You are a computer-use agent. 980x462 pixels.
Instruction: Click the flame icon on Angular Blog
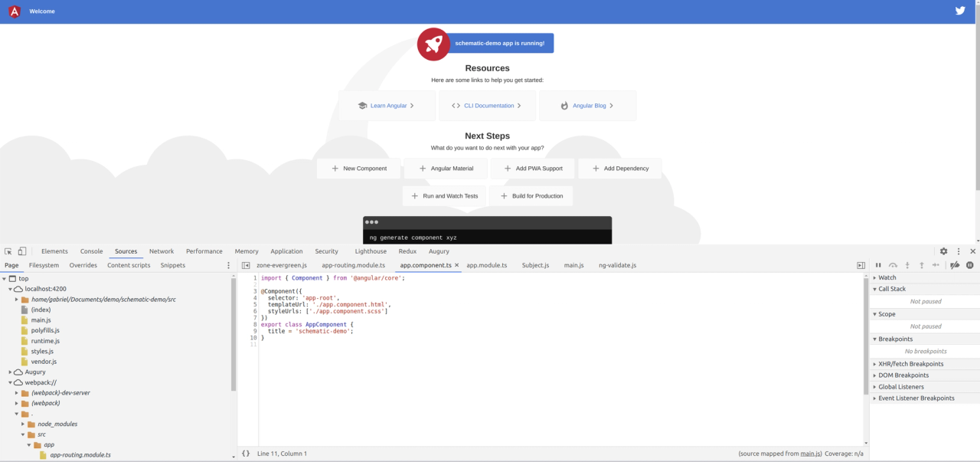564,106
